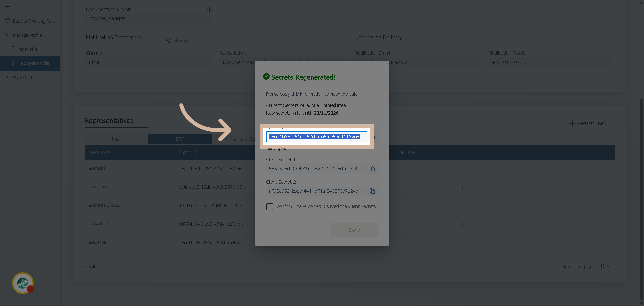
Task: Click the Notification Mobile number field
Action: point(551,62)
